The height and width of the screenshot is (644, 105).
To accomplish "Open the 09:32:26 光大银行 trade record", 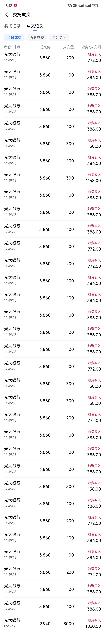I will tap(52, 623).
